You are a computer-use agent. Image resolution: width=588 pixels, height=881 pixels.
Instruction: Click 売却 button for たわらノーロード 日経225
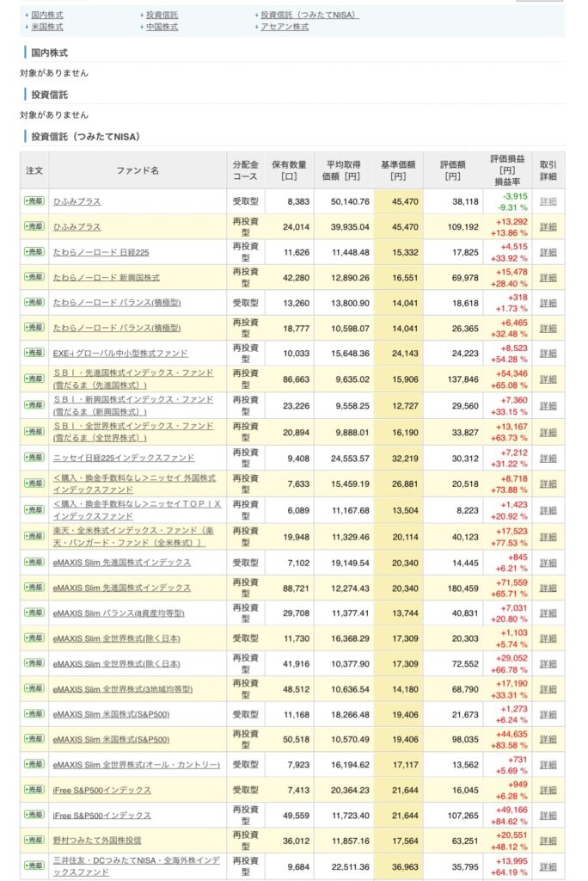[x=34, y=252]
